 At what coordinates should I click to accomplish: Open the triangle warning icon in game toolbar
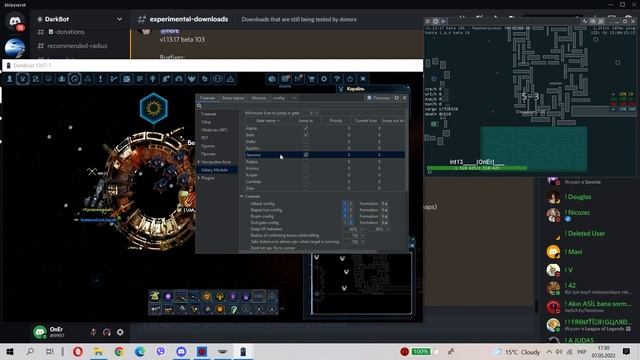pyautogui.click(x=231, y=79)
